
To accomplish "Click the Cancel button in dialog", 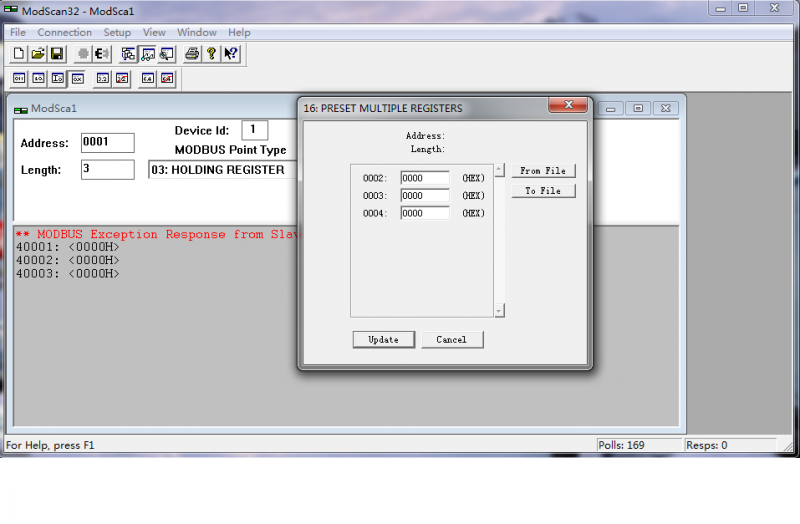I will 452,340.
